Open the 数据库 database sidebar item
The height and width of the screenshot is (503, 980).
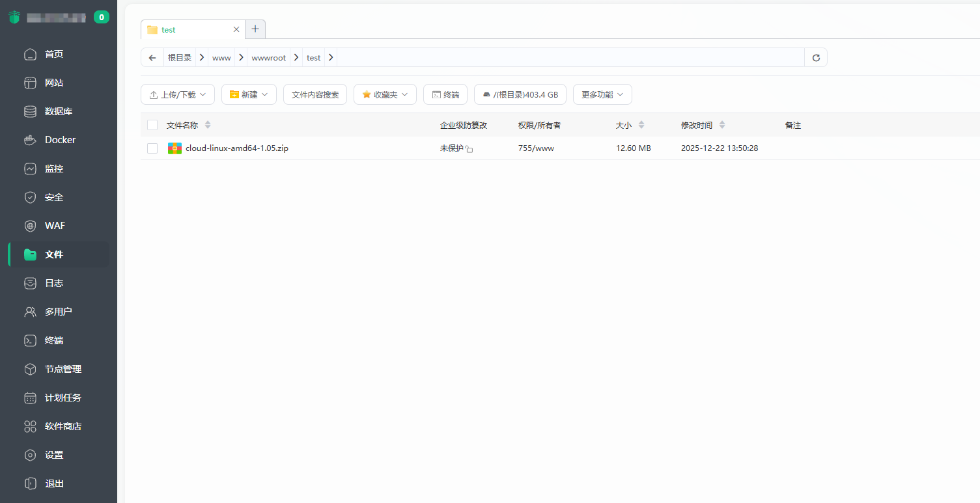[x=59, y=111]
